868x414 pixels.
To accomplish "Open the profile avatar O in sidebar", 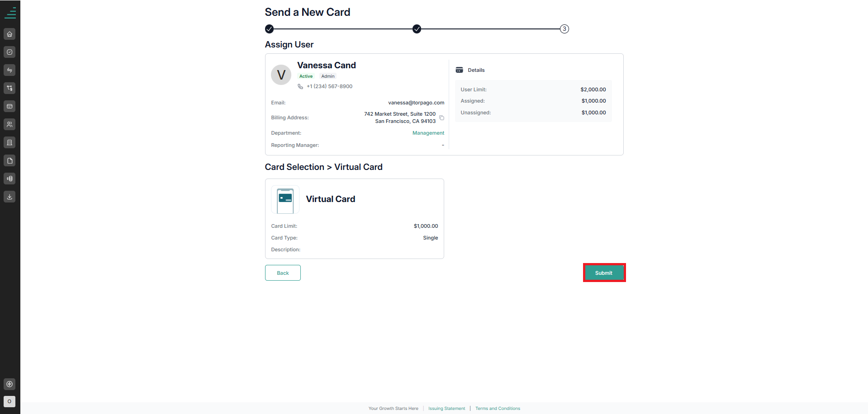I will (9, 401).
